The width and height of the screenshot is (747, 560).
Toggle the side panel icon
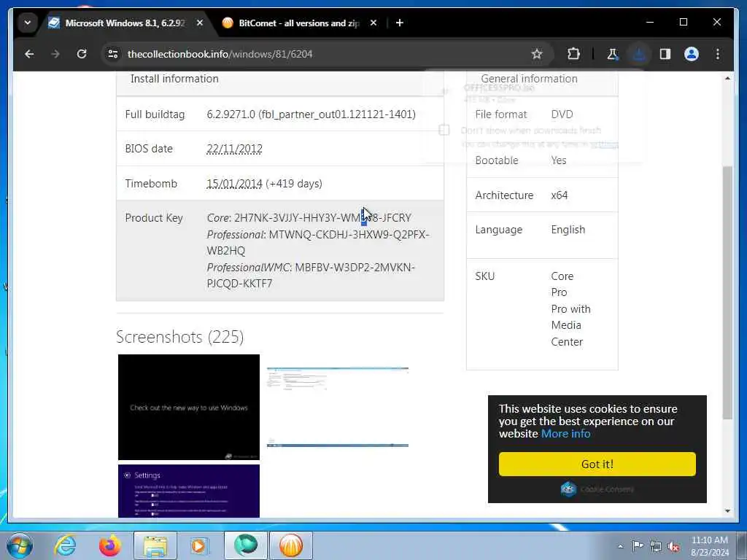[665, 54]
